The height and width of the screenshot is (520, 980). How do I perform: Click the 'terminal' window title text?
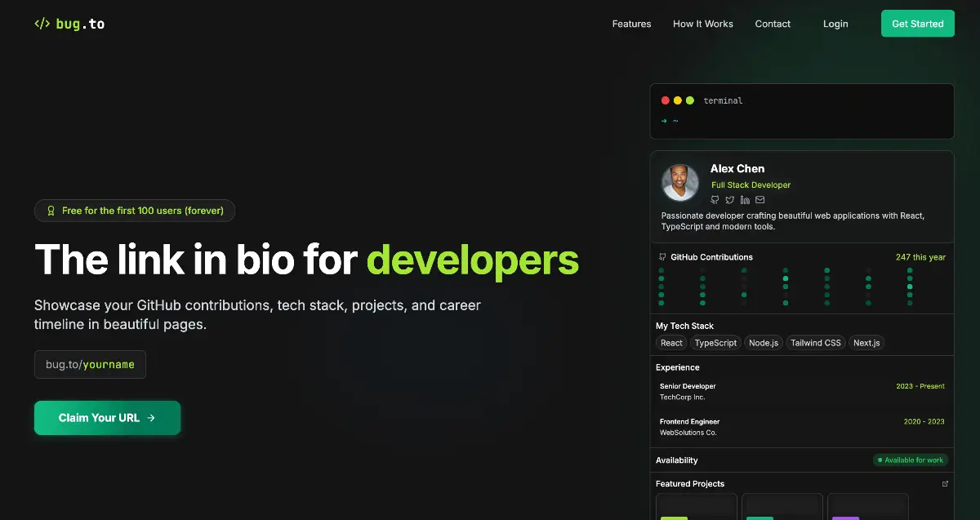[x=723, y=101]
